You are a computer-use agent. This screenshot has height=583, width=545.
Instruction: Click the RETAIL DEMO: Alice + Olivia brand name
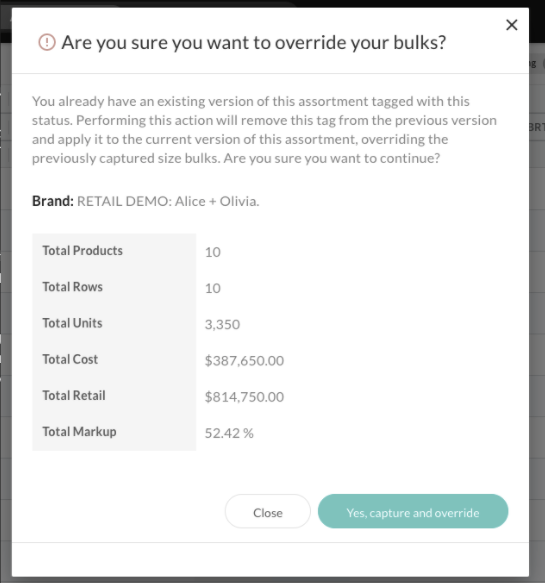point(168,201)
